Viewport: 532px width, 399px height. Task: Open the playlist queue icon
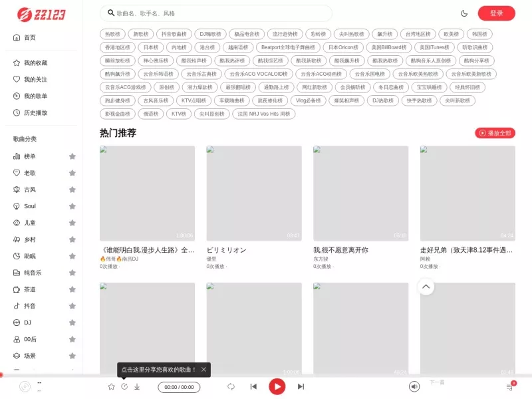tap(509, 387)
